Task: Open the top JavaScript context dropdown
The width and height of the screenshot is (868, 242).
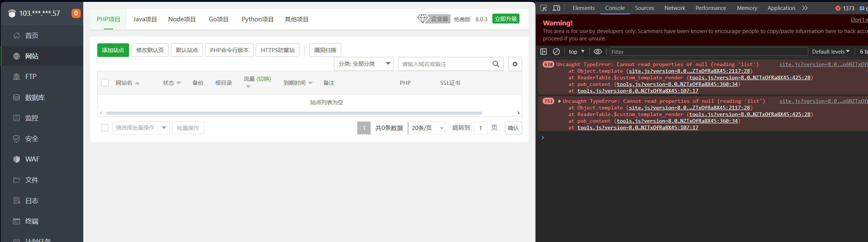Action: pyautogui.click(x=576, y=52)
